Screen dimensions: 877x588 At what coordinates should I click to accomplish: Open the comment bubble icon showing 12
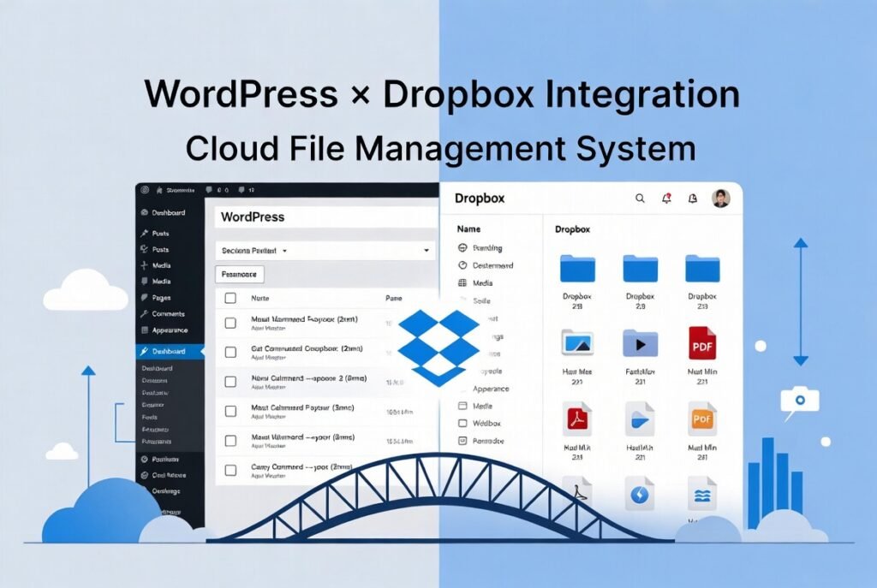tap(242, 190)
